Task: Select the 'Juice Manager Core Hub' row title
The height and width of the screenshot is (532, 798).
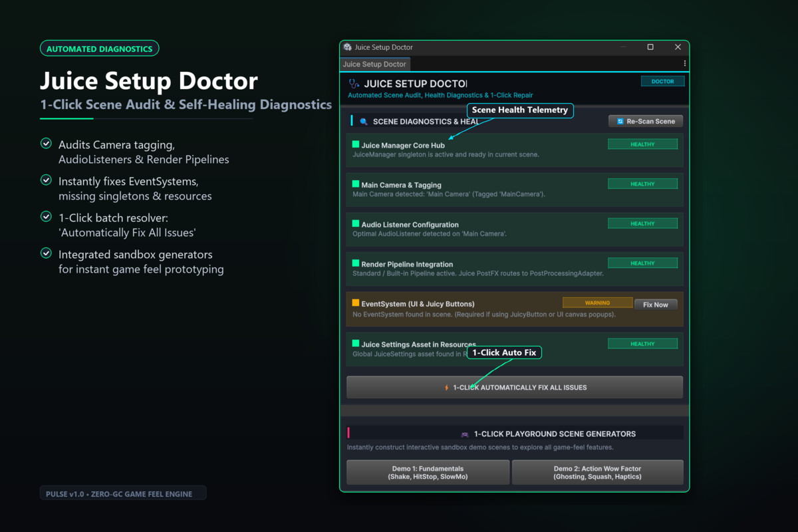Action: tap(403, 146)
